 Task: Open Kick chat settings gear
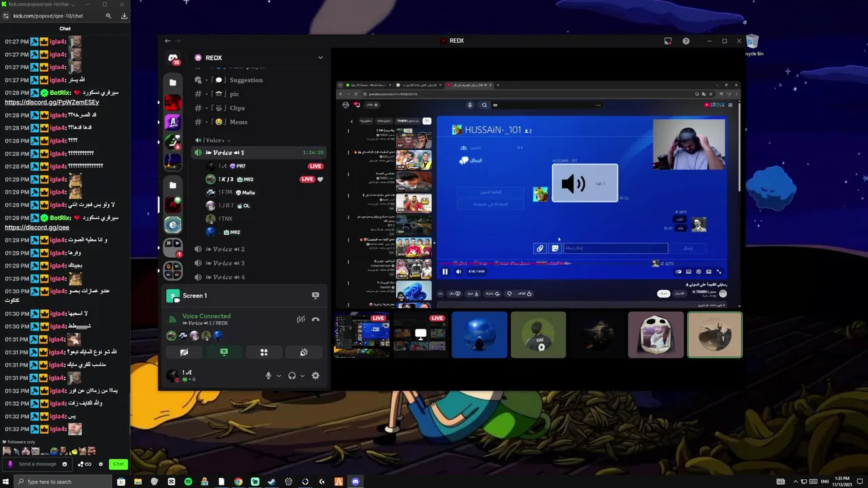101,464
